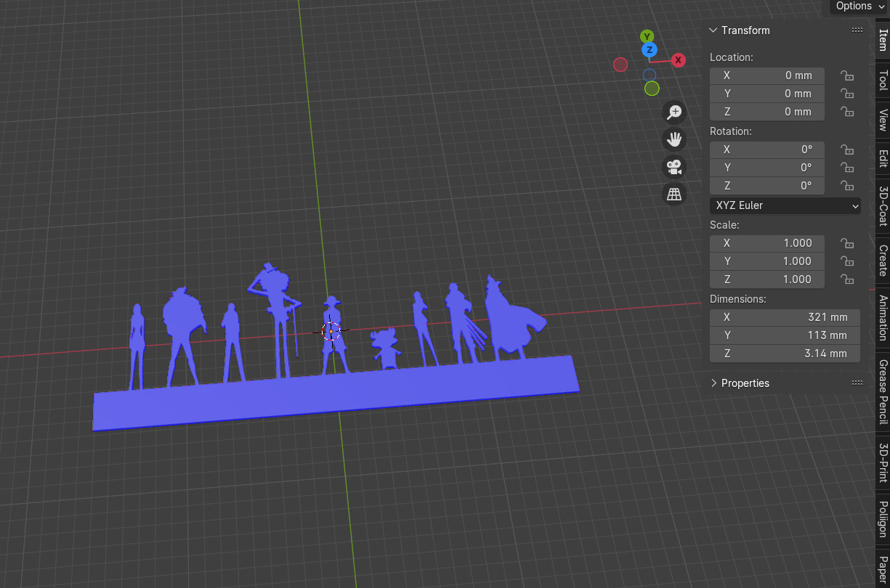Select the purple silhouette base plate object
The image size is (890, 588).
coord(336,393)
